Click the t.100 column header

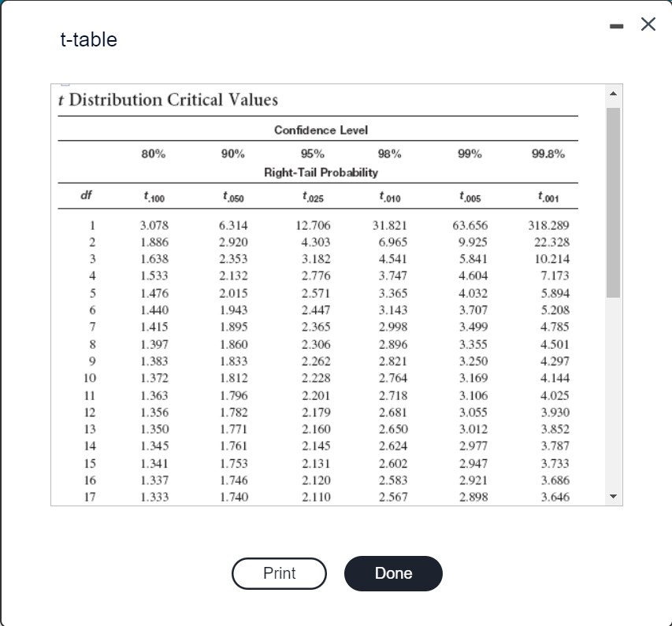154,197
